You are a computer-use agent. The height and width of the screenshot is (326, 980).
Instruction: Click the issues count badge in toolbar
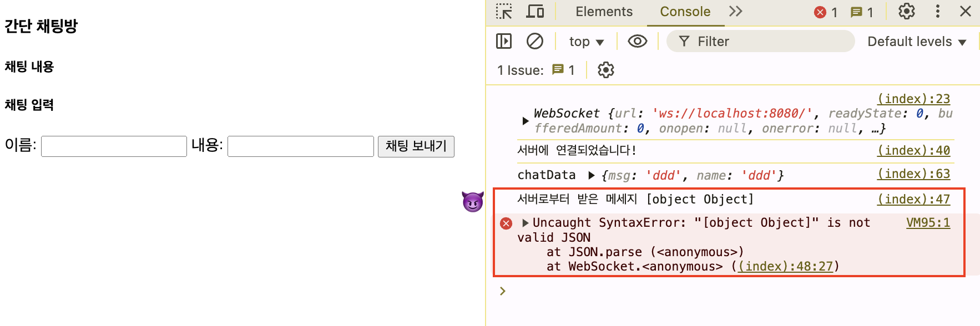pos(862,12)
